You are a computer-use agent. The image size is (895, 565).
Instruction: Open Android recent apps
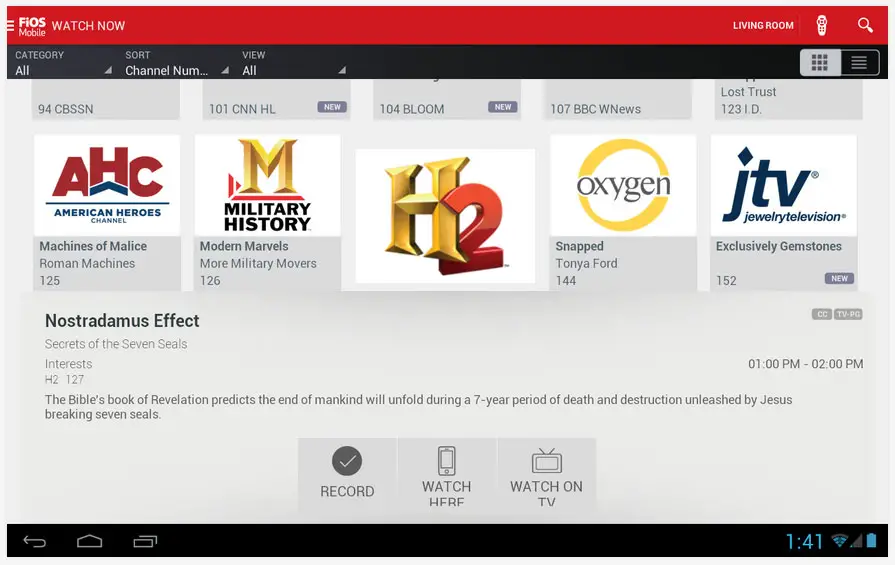click(145, 541)
